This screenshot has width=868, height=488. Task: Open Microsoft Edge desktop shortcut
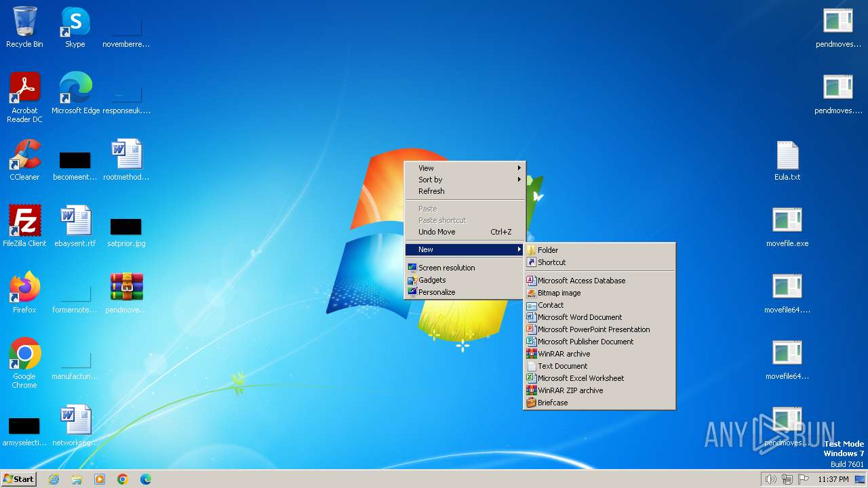coord(75,94)
